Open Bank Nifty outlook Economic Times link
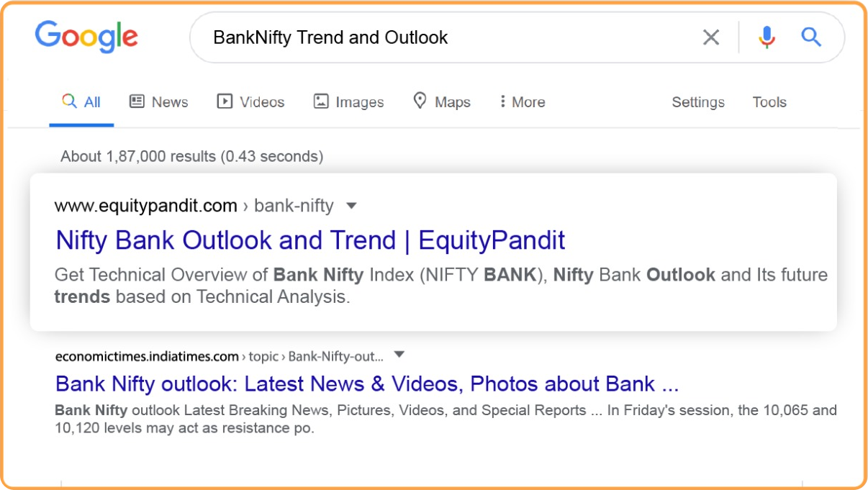 pyautogui.click(x=366, y=384)
